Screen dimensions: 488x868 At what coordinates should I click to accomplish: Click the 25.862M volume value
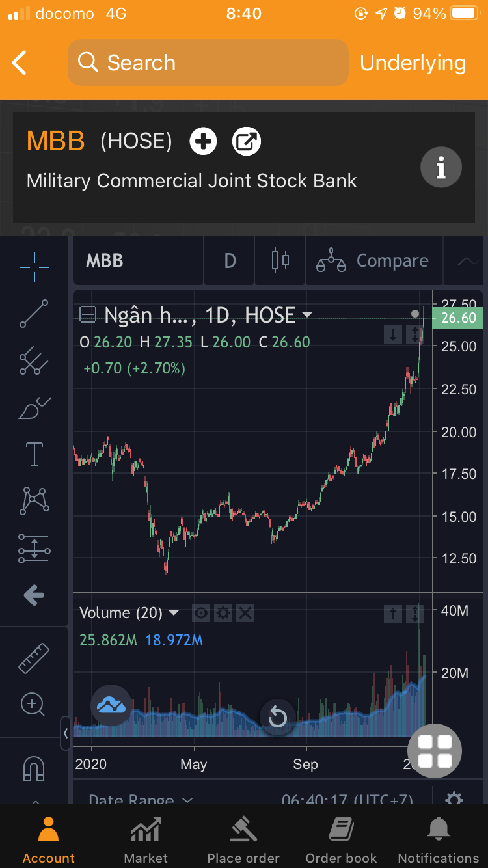coord(108,640)
